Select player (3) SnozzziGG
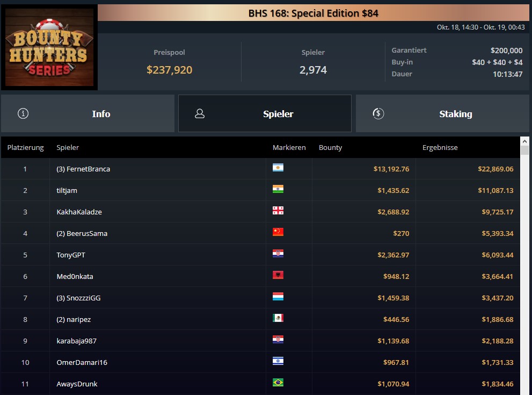 pos(78,298)
